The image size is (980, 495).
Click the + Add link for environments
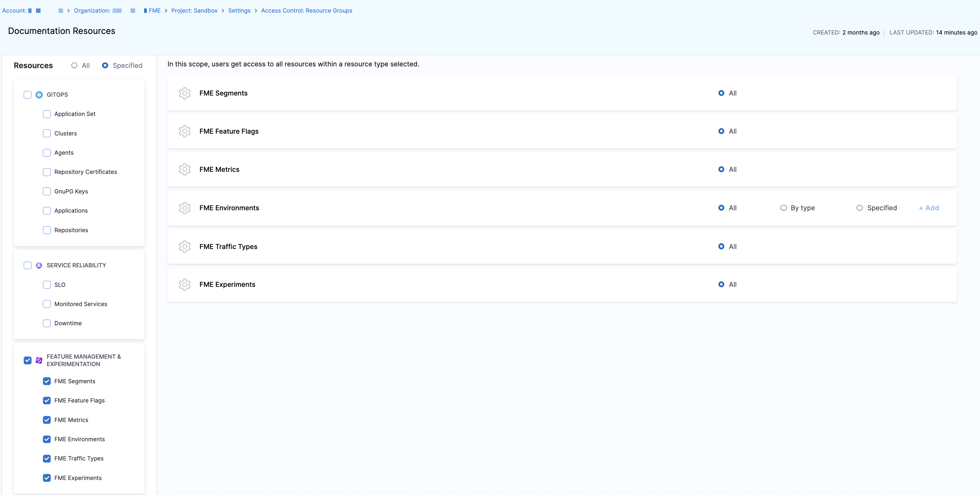click(x=929, y=208)
